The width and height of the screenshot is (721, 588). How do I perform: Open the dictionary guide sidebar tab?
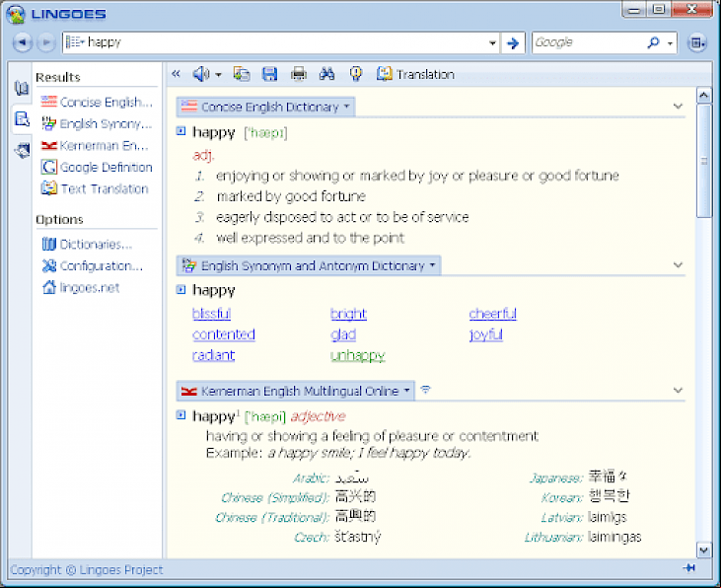[x=21, y=88]
